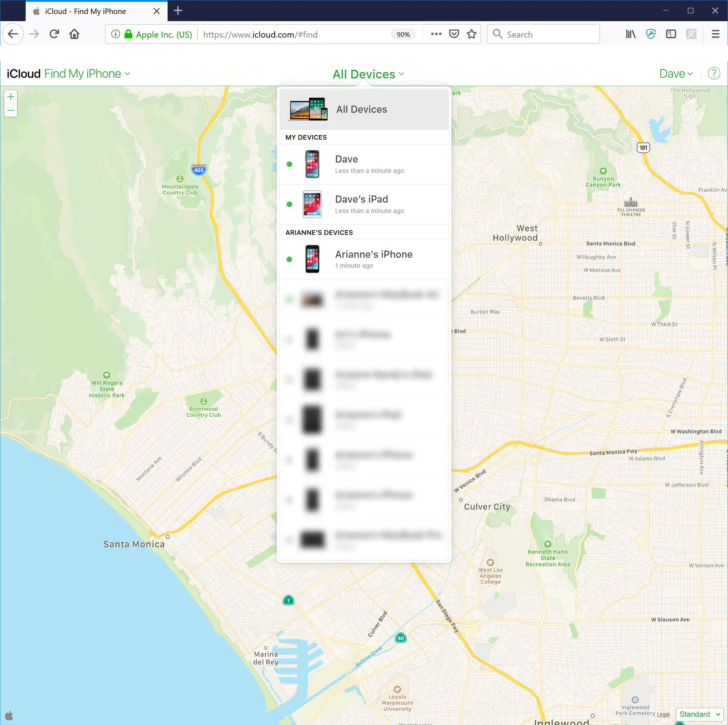
Task: Bookmark this page with the star icon
Action: pos(471,34)
